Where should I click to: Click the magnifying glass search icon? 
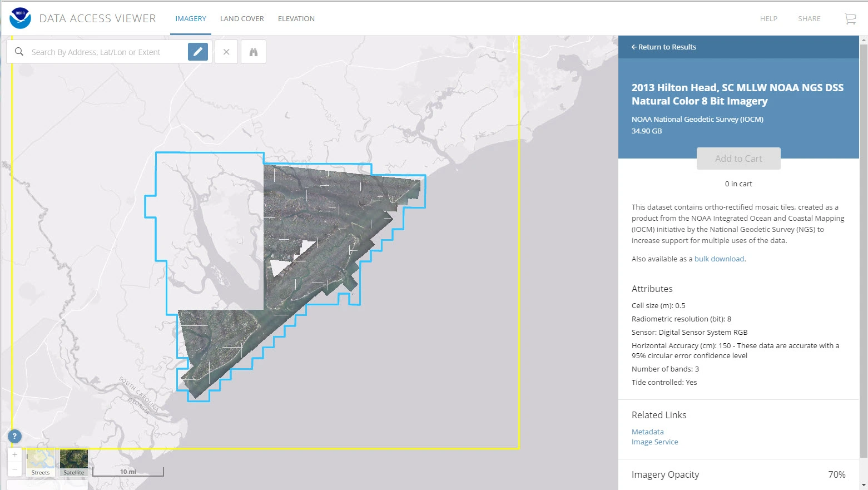tap(19, 52)
